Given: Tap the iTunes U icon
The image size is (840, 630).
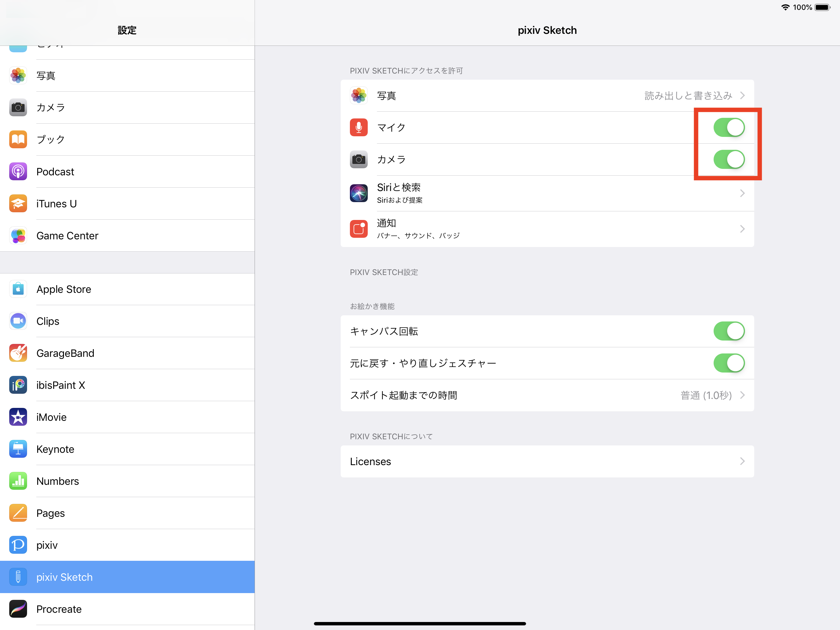Looking at the screenshot, I should [18, 203].
